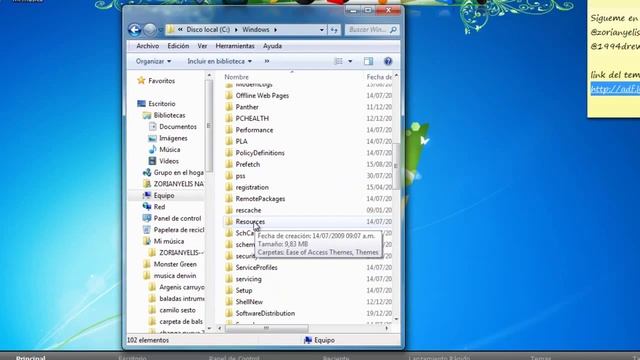Select the RemotePackages folder icon
Image resolution: width=640 pixels, height=360 pixels.
coord(229,199)
